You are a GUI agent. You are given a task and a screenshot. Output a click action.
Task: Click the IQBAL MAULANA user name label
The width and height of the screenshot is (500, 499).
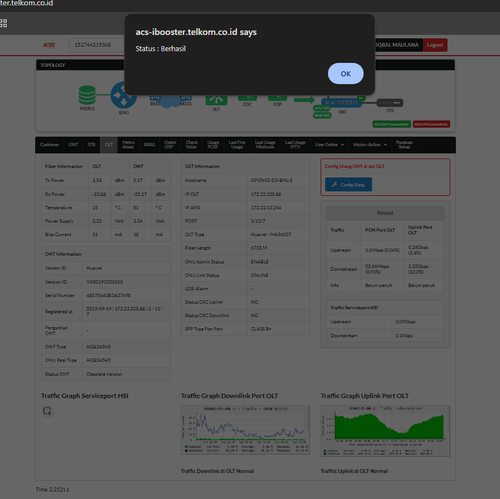click(x=397, y=45)
